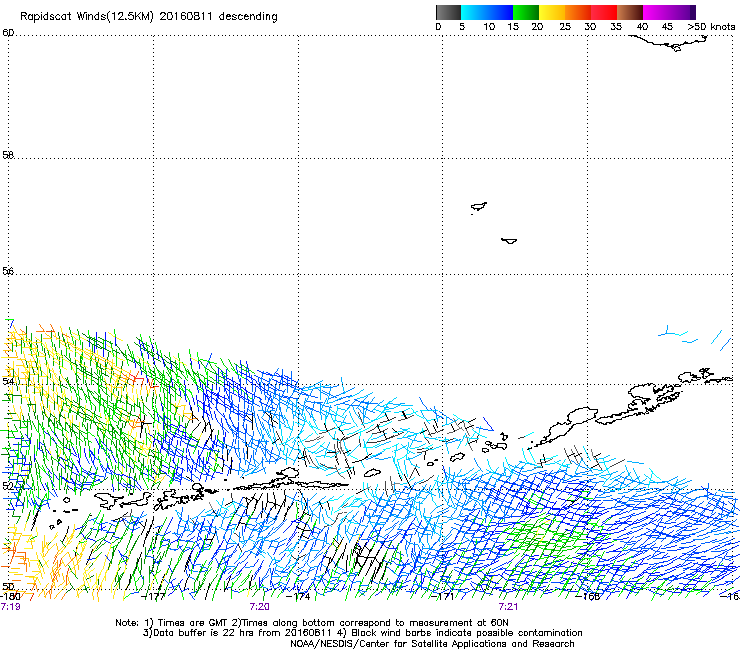Click the magenta-purple 40-50 knots legend segment
Image resolution: width=740 pixels, height=650 pixels.
pyautogui.click(x=669, y=12)
